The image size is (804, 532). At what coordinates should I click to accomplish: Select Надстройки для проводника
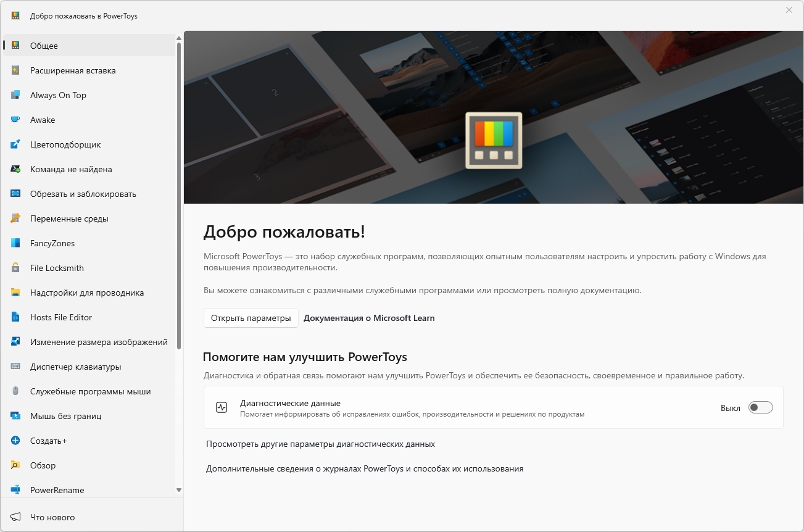(89, 293)
